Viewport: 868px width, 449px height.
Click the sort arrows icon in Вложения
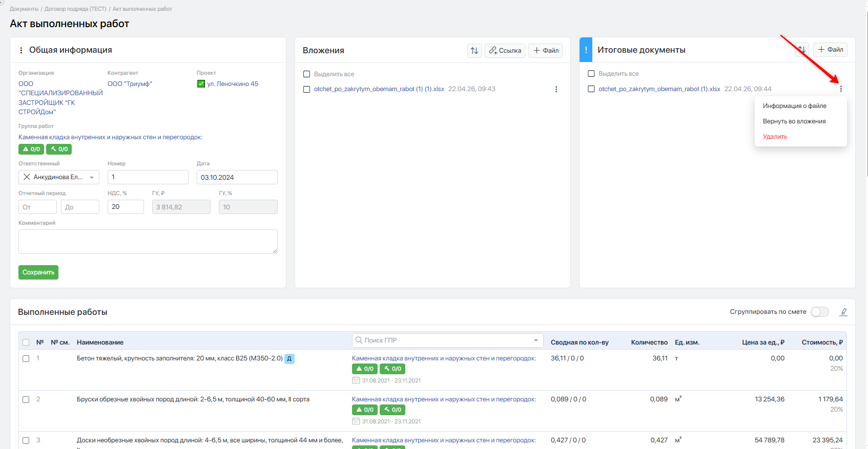474,51
